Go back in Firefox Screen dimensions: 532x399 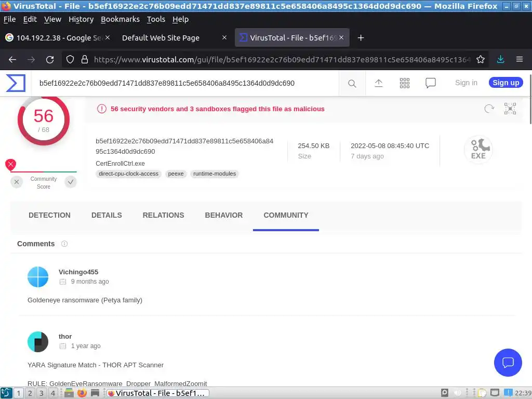[x=12, y=60]
